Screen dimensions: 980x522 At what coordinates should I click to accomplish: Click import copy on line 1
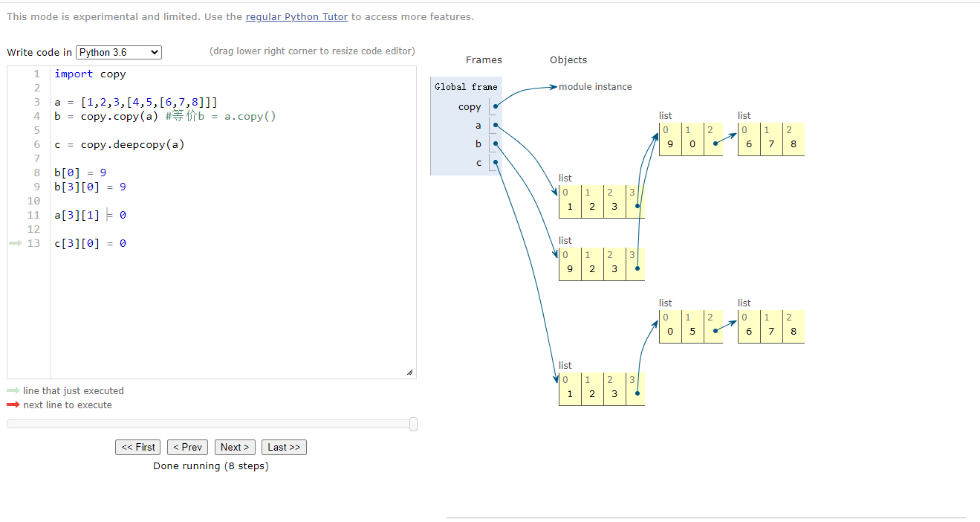pos(90,74)
